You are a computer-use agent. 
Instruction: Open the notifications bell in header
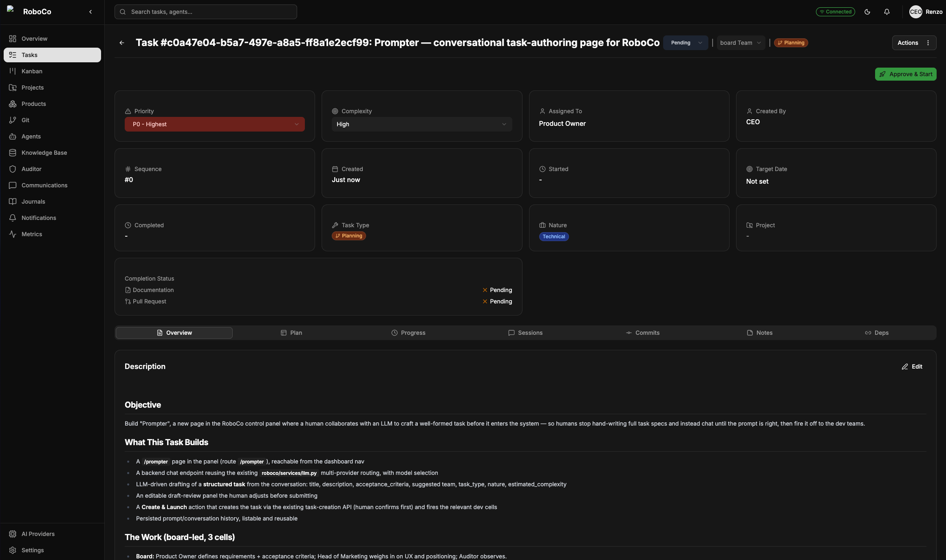[x=887, y=12]
